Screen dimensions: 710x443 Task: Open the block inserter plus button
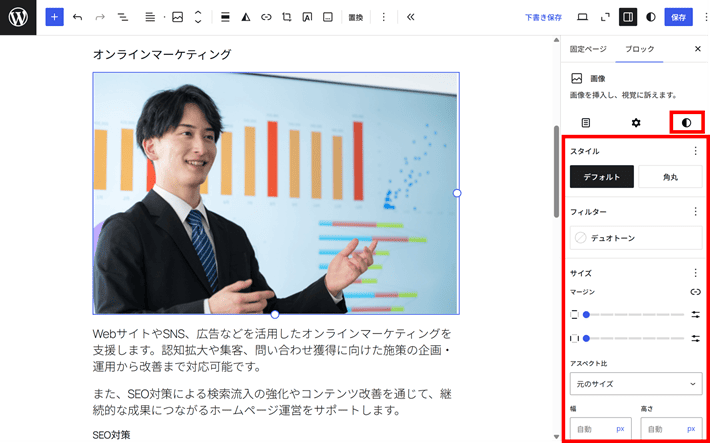coord(54,17)
